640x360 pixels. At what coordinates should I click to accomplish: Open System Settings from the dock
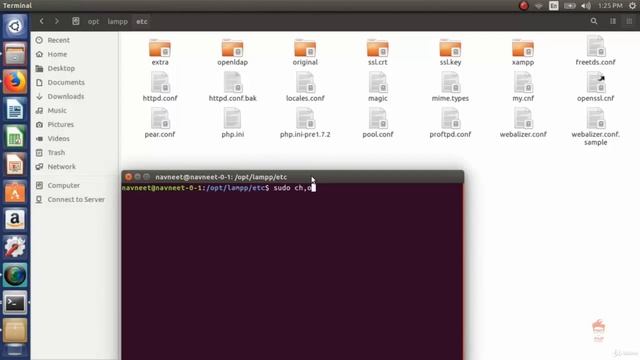[15, 248]
